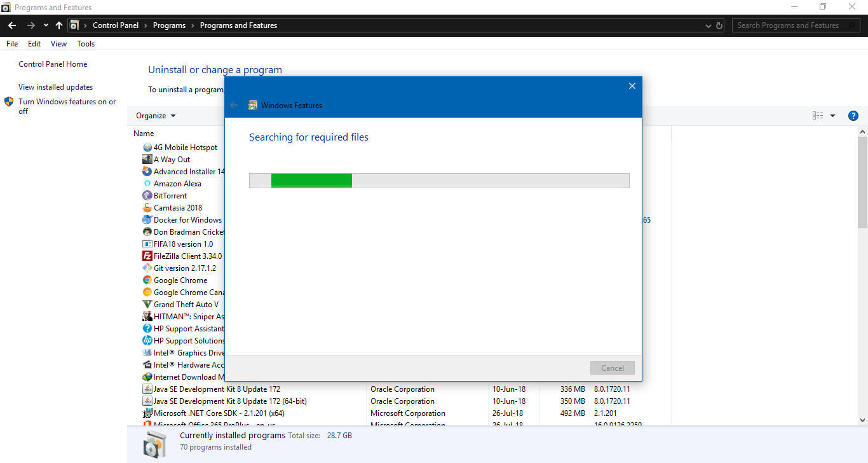Expand chevron after Programs breadcrumb

pos(193,25)
